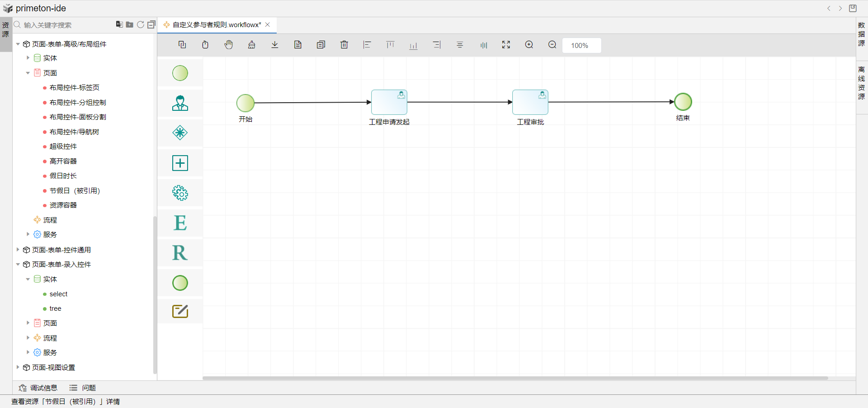Image resolution: width=868 pixels, height=408 pixels.
Task: Click the collapse-all icon in resource panel
Action: tap(151, 25)
